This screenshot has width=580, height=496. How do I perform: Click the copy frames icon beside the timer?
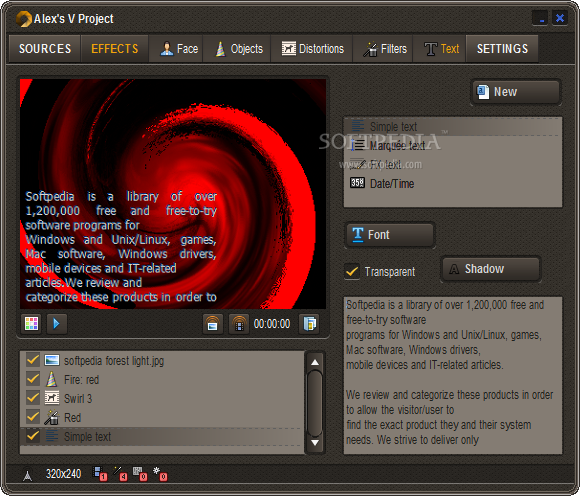309,324
